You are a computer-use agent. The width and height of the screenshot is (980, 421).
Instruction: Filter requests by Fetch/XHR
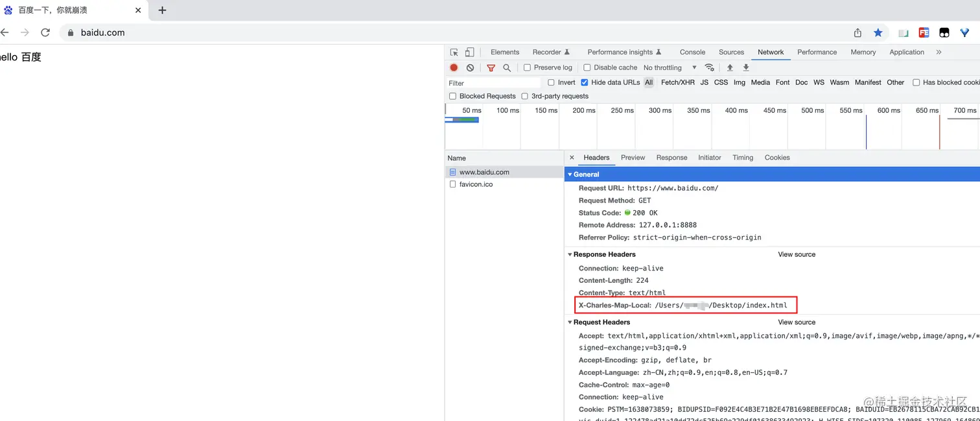[x=678, y=82]
